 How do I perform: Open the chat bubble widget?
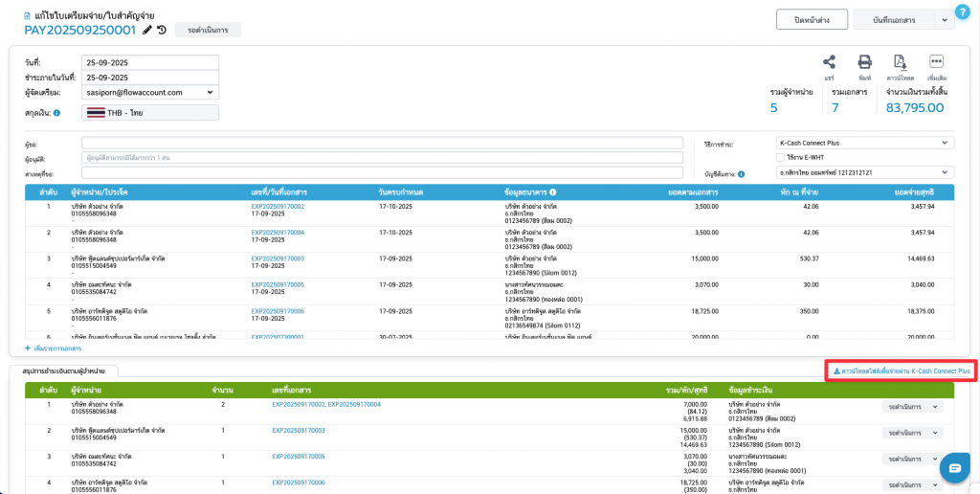pos(954,467)
